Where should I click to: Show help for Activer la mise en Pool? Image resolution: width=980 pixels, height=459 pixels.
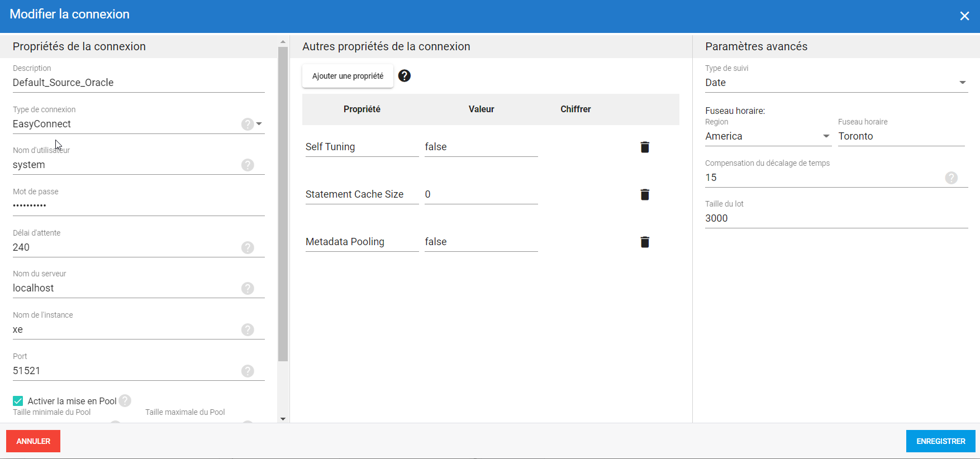point(125,401)
